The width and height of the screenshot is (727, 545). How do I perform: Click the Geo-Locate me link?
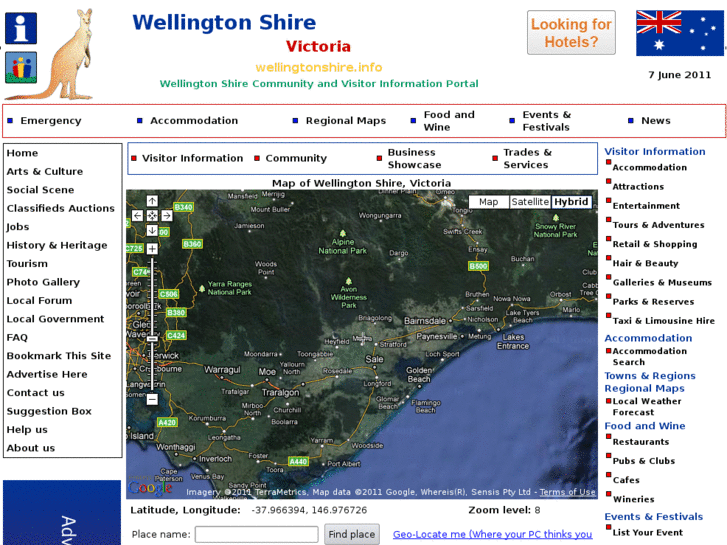[492, 534]
